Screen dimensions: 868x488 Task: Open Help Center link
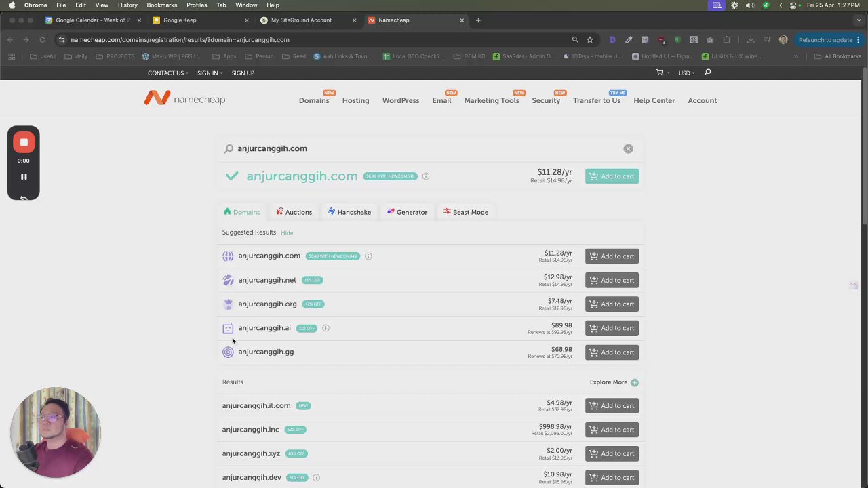[x=654, y=100]
